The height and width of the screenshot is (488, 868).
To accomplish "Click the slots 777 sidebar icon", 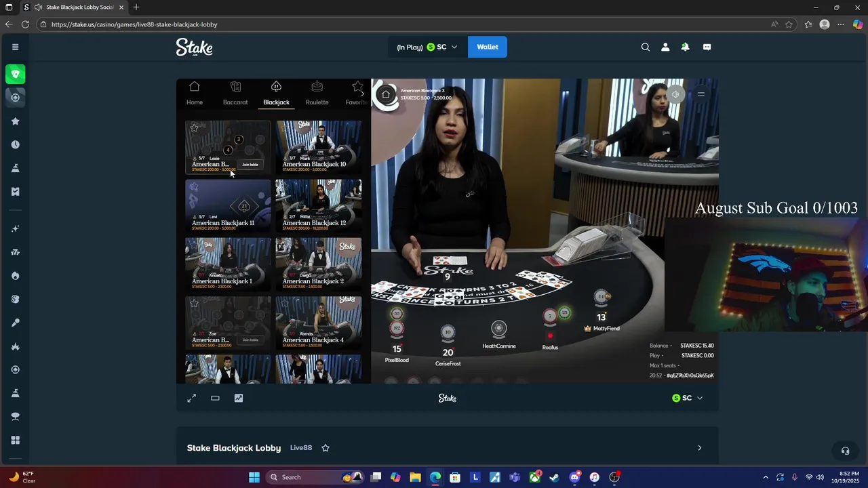I will coord(15,252).
